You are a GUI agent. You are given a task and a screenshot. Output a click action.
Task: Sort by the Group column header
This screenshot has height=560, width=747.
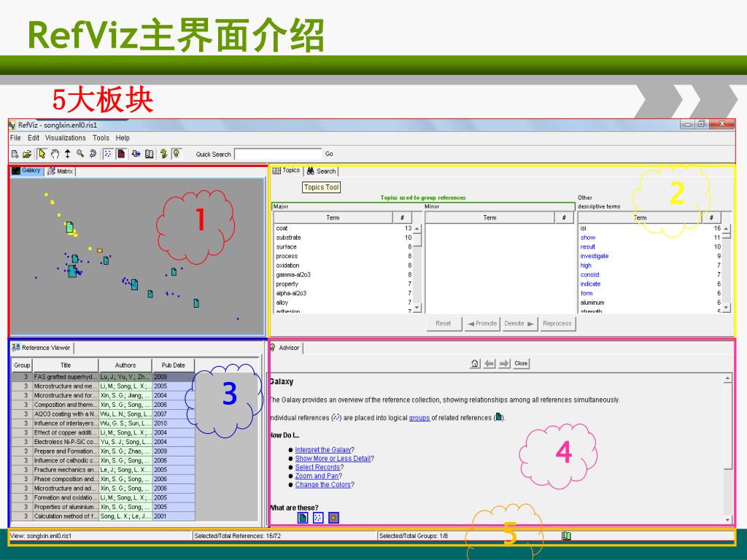click(22, 365)
